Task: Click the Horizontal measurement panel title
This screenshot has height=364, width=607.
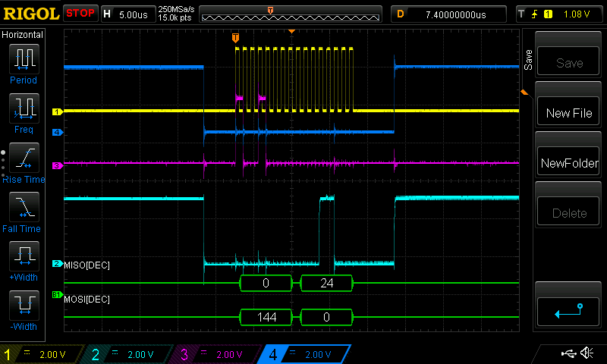Action: pos(23,35)
